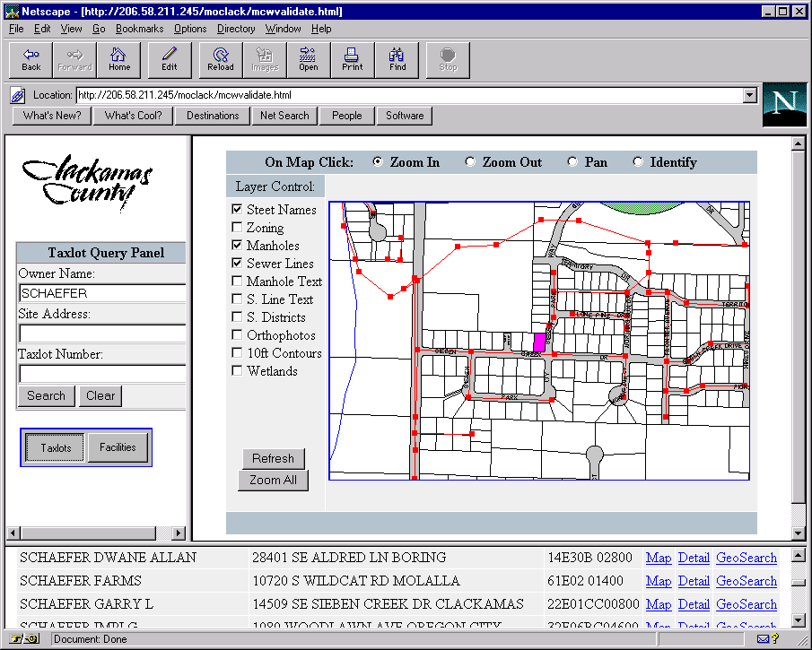Click the highlighted magenta taxlot on map
Screen dimensions: 812x650
539,342
